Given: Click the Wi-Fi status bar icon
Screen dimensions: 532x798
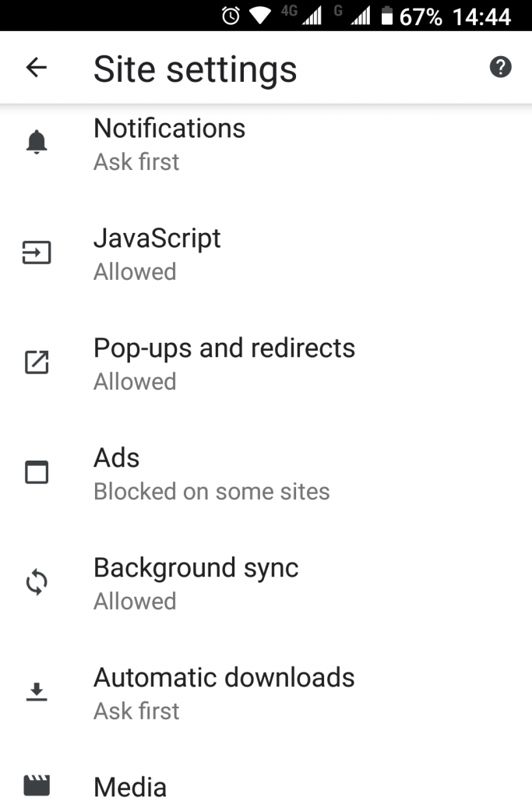Looking at the screenshot, I should coord(260,14).
